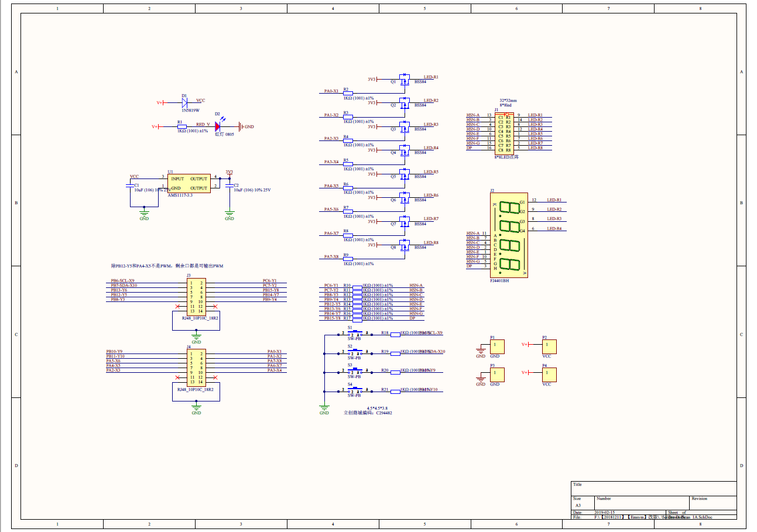Select the J1 8*8 LED matrix block
The image size is (757, 532).
[x=505, y=133]
